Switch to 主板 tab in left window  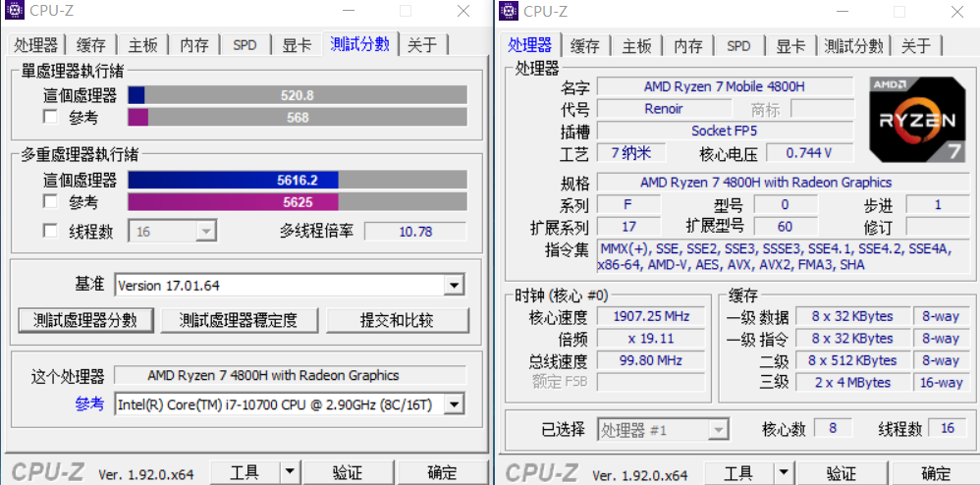coord(143,45)
